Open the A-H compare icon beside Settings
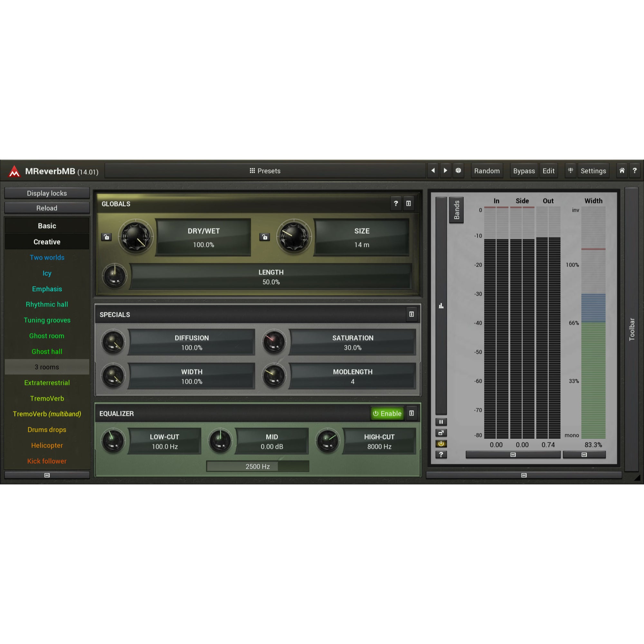Image resolution: width=644 pixels, height=644 pixels. click(570, 171)
